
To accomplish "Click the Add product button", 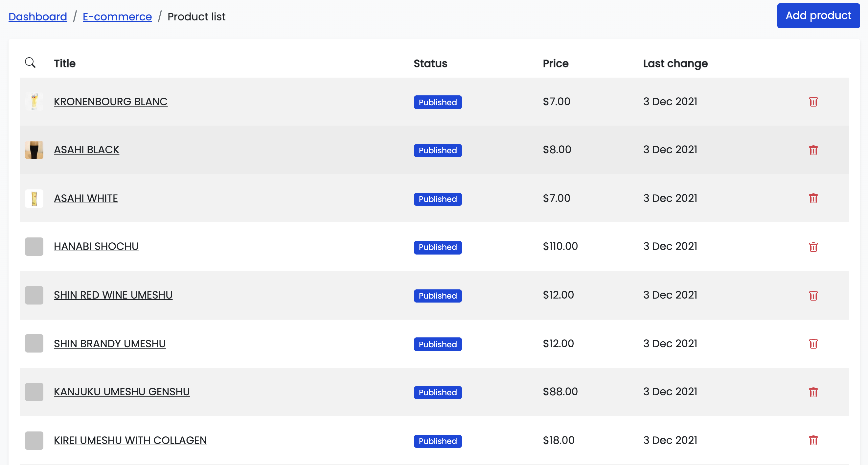I will pos(818,15).
